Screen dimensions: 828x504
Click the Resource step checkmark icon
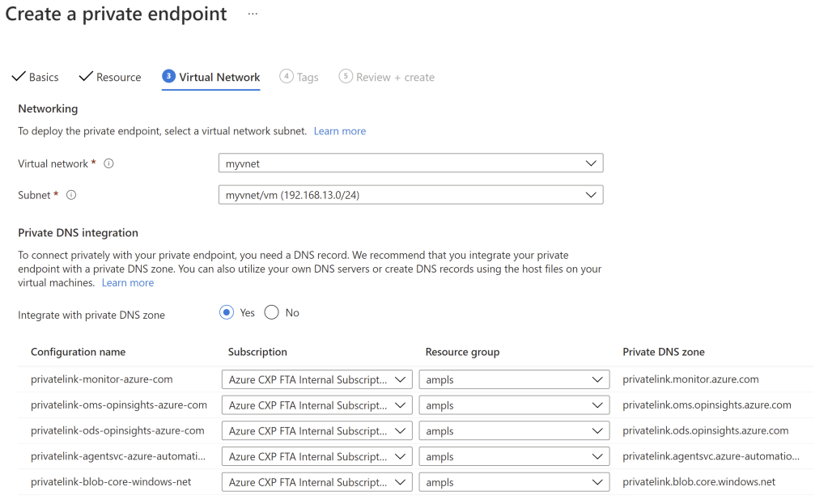tap(85, 77)
